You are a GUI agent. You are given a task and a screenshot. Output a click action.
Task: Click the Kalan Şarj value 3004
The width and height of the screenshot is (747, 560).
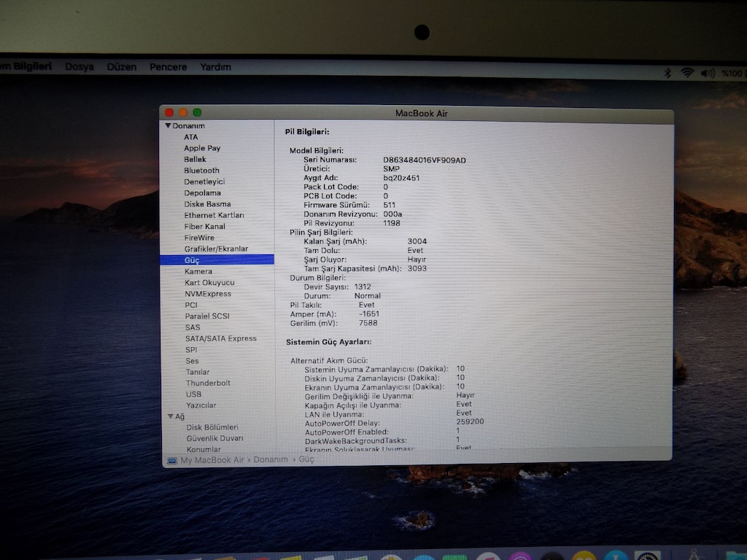point(417,241)
